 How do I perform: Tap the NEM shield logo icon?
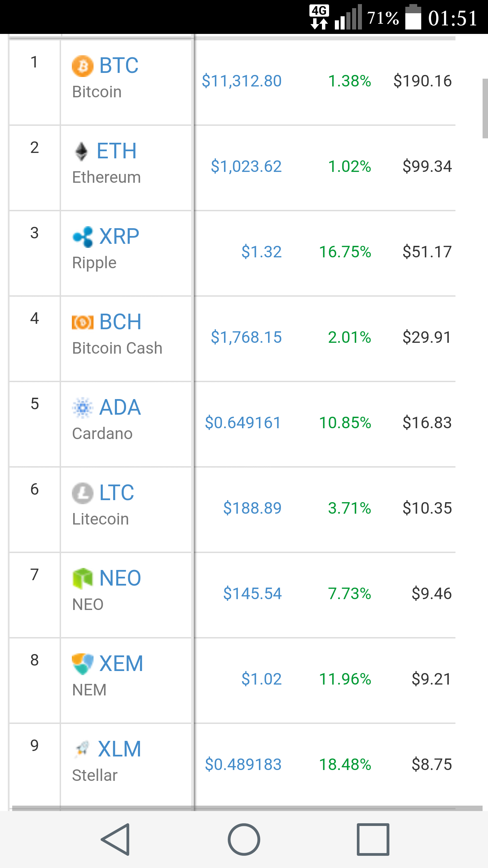82,664
